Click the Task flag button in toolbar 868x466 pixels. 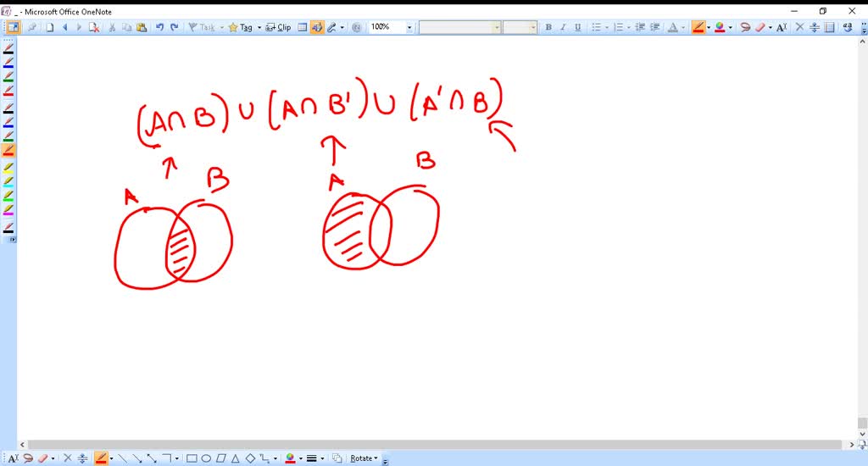click(202, 27)
